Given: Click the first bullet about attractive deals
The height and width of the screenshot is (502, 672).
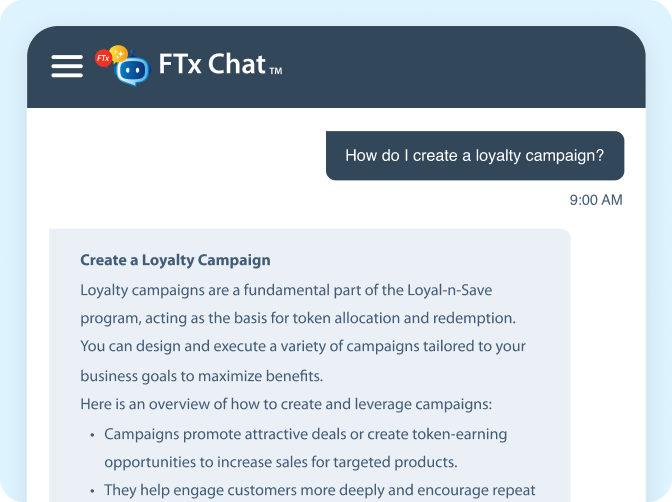Looking at the screenshot, I should (x=306, y=434).
